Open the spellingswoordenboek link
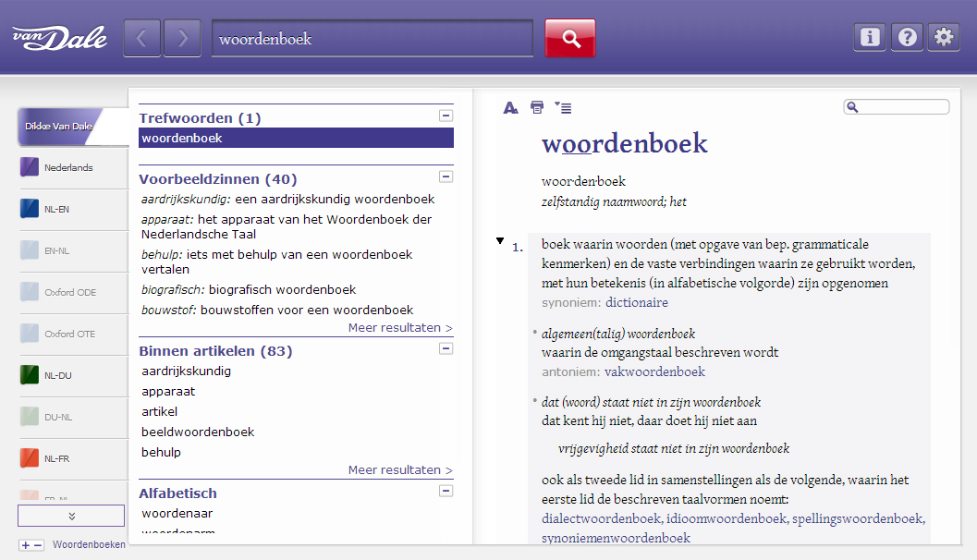This screenshot has width=977, height=560. 858,519
